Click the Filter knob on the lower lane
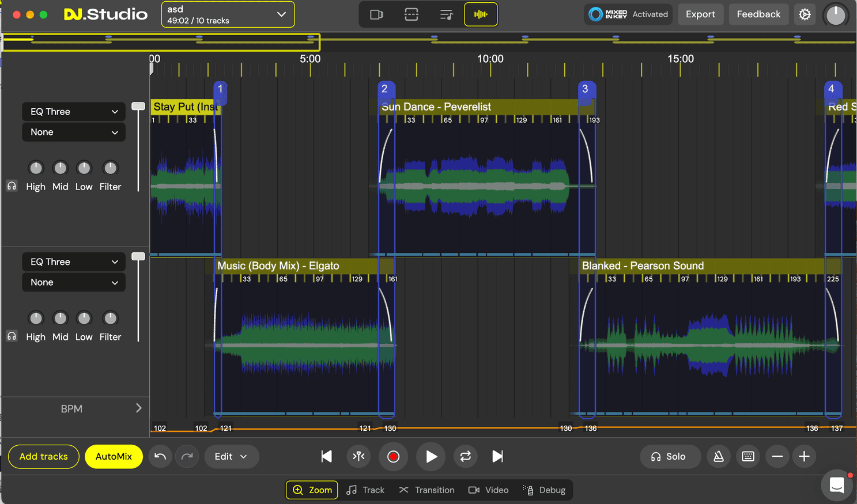The width and height of the screenshot is (857, 504). [x=110, y=318]
